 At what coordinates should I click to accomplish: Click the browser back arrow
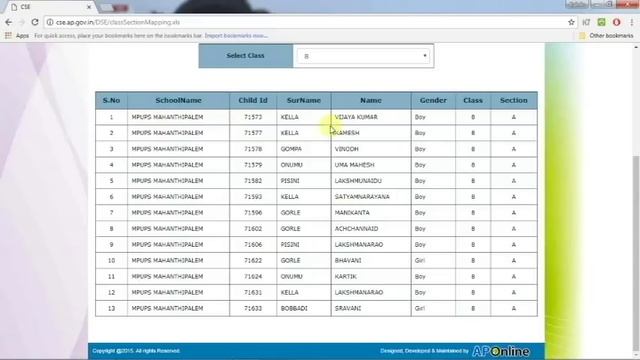tap(9, 22)
